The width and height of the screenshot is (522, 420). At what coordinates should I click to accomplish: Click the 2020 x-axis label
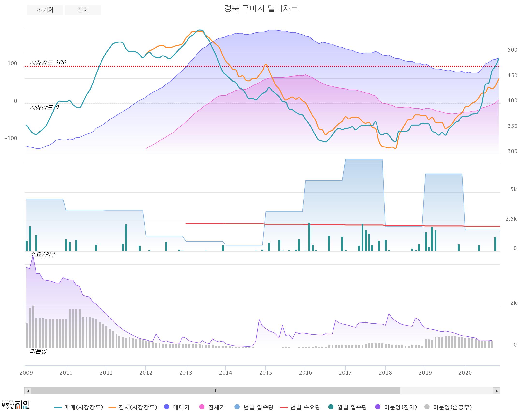pos(465,373)
